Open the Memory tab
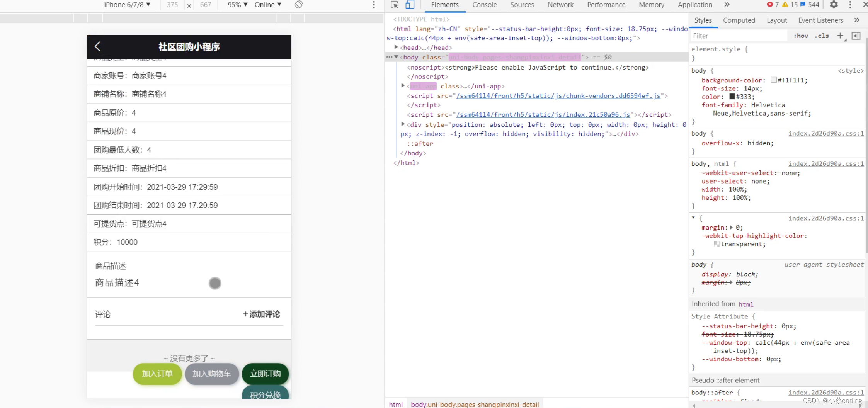The image size is (868, 408). 652,5
